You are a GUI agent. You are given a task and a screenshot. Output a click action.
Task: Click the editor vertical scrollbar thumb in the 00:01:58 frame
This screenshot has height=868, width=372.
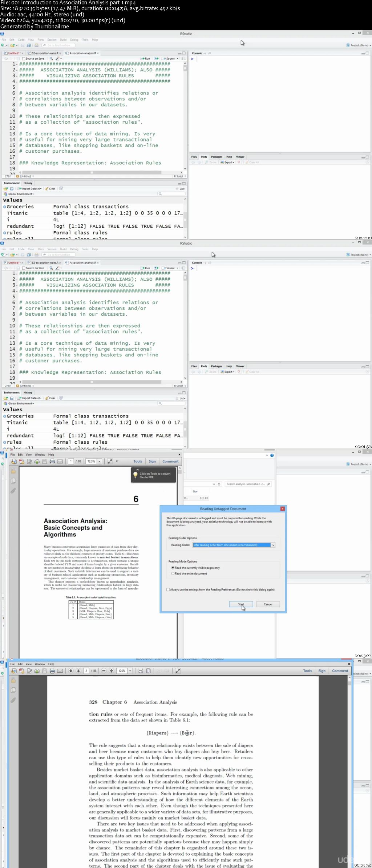point(185,278)
